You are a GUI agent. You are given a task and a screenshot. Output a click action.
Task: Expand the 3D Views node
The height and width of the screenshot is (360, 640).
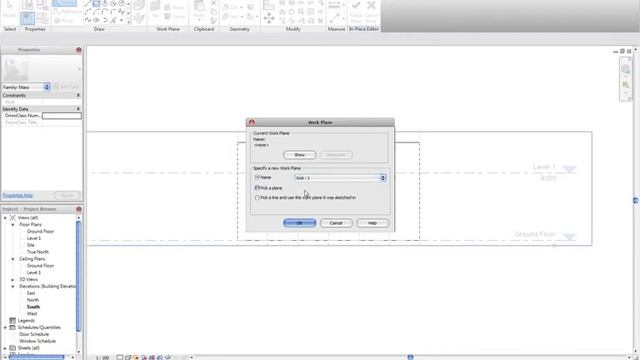click(13, 280)
